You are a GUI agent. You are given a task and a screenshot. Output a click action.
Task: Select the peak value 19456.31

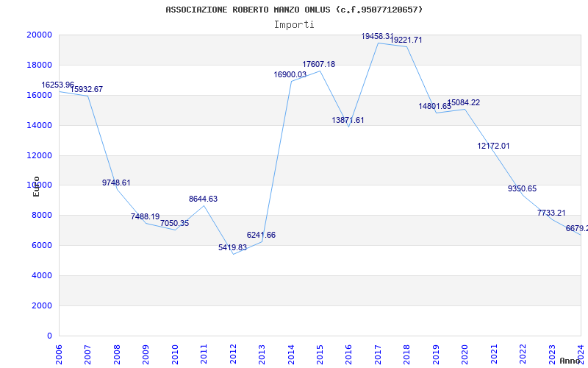pyautogui.click(x=378, y=36)
